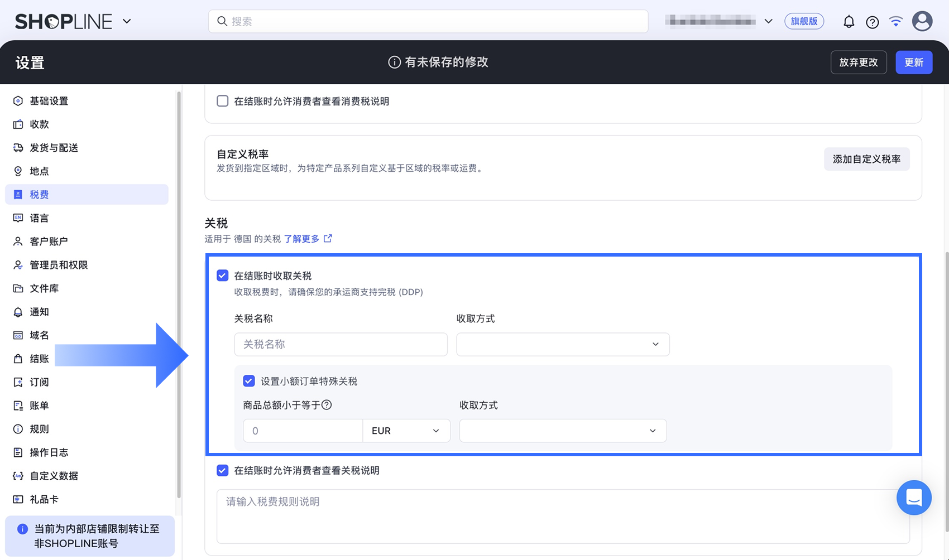Click the 礼品卡 gift card icon

(18, 499)
